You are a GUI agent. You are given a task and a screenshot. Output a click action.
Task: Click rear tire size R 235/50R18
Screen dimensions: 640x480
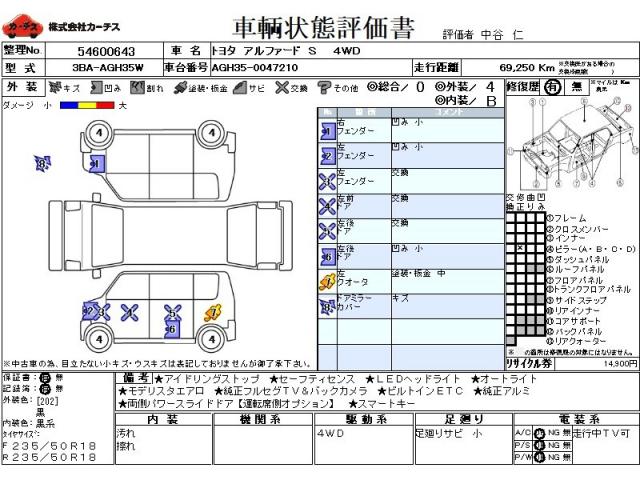(x=49, y=457)
